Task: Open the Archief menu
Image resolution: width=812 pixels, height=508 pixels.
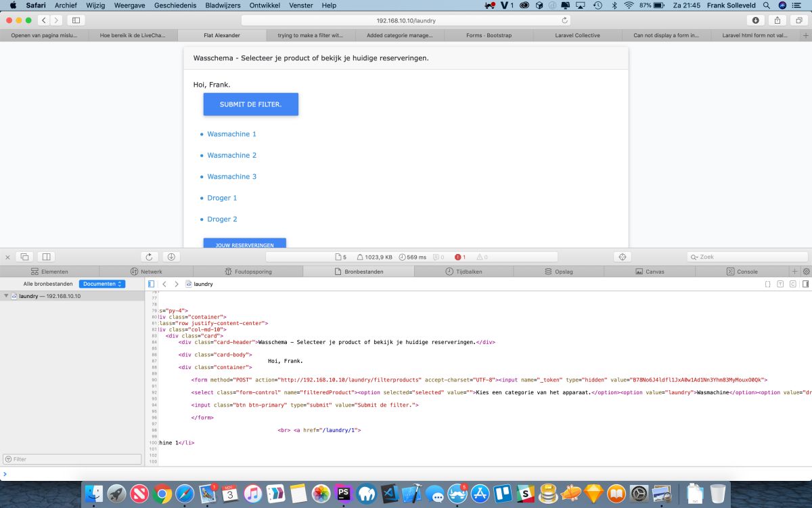Action: [66, 5]
